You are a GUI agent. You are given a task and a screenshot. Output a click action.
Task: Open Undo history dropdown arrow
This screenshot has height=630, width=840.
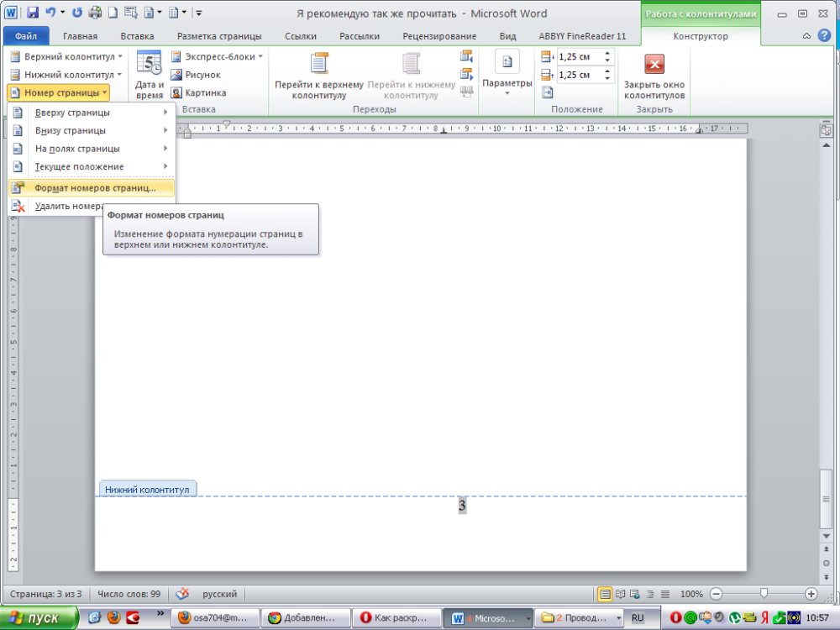coord(63,13)
